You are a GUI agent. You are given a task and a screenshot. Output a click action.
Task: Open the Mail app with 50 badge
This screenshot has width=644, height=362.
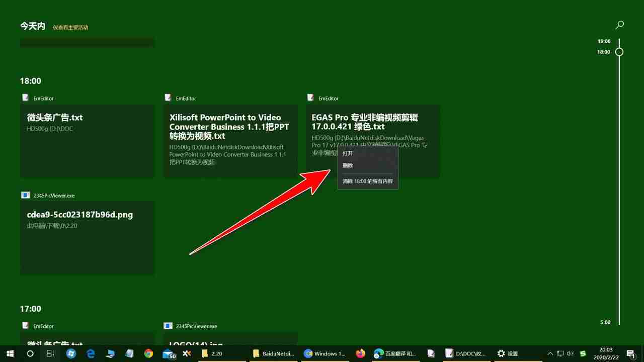(x=169, y=354)
